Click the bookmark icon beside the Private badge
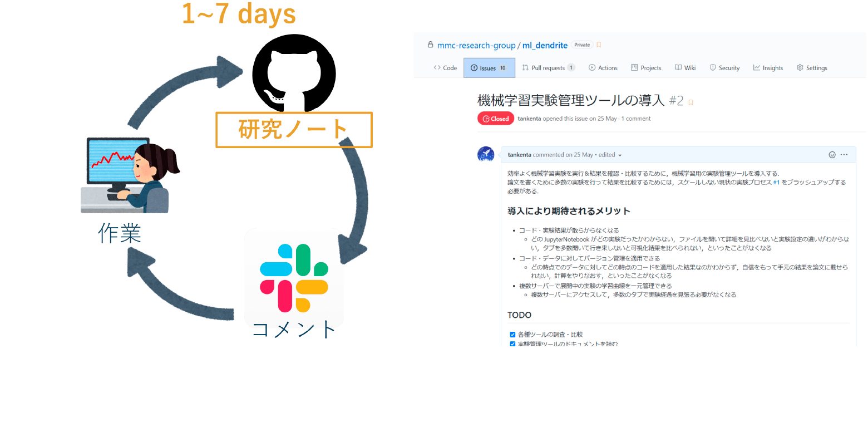Screen dimensions: 868x432 (x=599, y=45)
